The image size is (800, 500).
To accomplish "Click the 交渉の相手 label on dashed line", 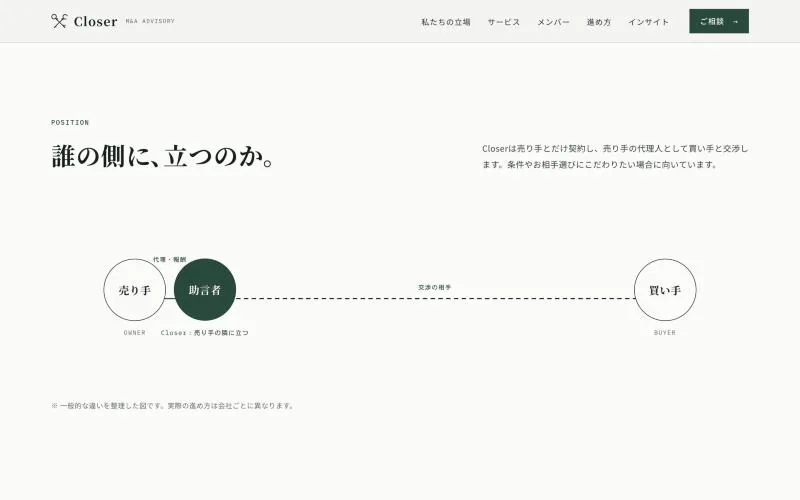I will click(x=435, y=287).
